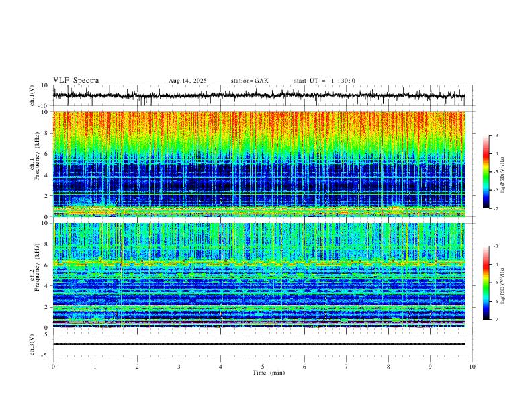Click the ch.1 waveform trace plot

coord(259,95)
